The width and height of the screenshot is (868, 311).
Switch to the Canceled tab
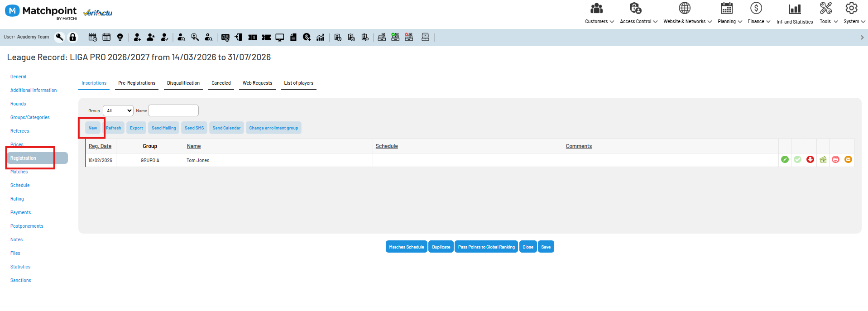221,83
